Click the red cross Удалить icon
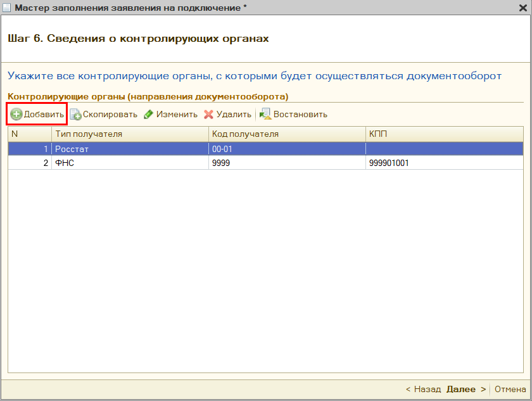The image size is (532, 401). click(208, 115)
